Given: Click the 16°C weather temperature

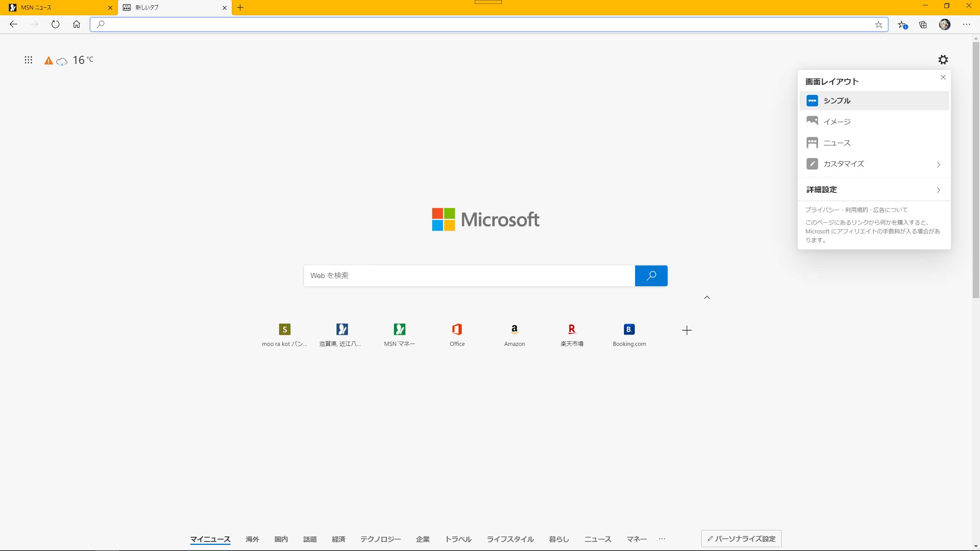Looking at the screenshot, I should pyautogui.click(x=83, y=60).
